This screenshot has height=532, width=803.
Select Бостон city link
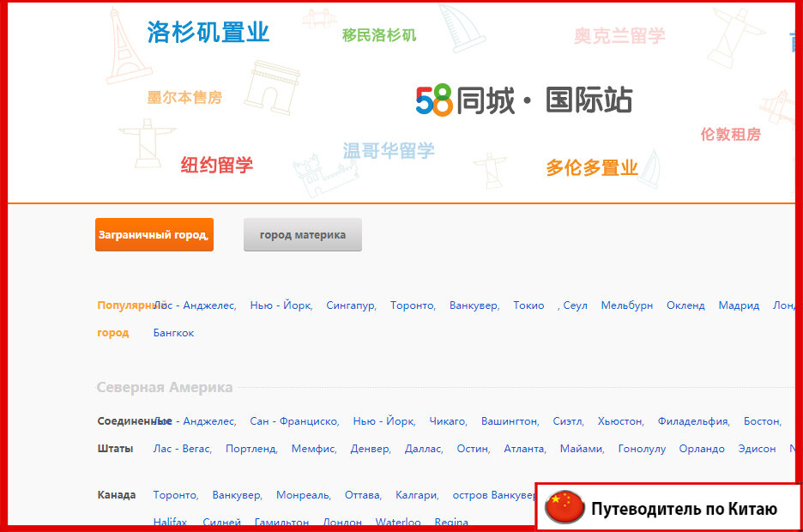pos(763,421)
